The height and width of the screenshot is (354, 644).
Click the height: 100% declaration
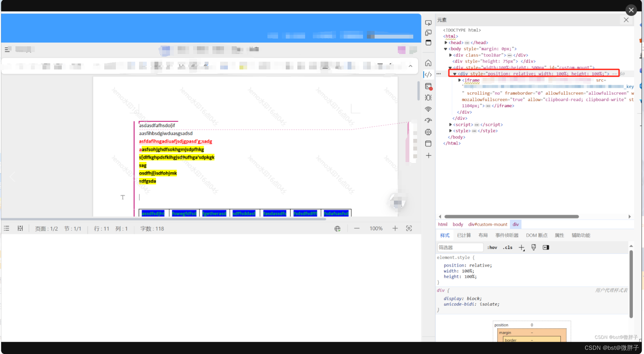460,277
